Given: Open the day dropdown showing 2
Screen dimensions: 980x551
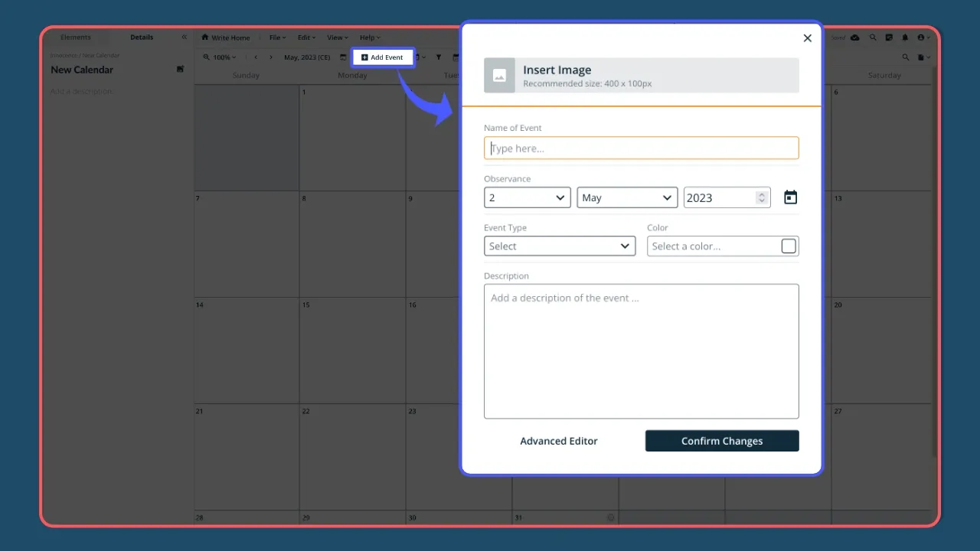Looking at the screenshot, I should click(x=527, y=197).
